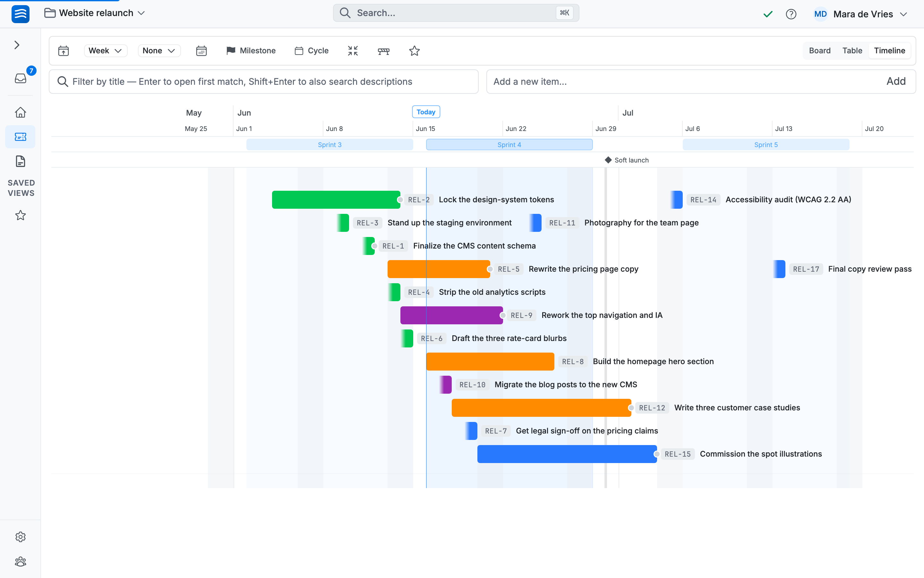
Task: Select the Sprint 3 cycle bar
Action: click(x=329, y=145)
